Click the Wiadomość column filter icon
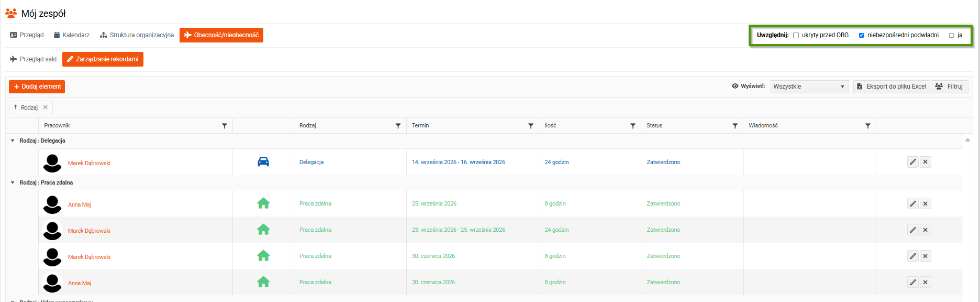This screenshot has height=302, width=980. 868,126
